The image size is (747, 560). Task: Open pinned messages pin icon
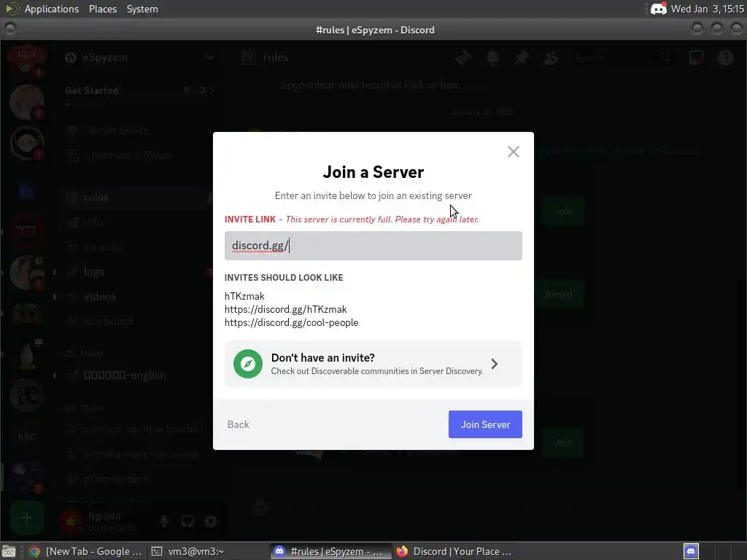click(522, 58)
